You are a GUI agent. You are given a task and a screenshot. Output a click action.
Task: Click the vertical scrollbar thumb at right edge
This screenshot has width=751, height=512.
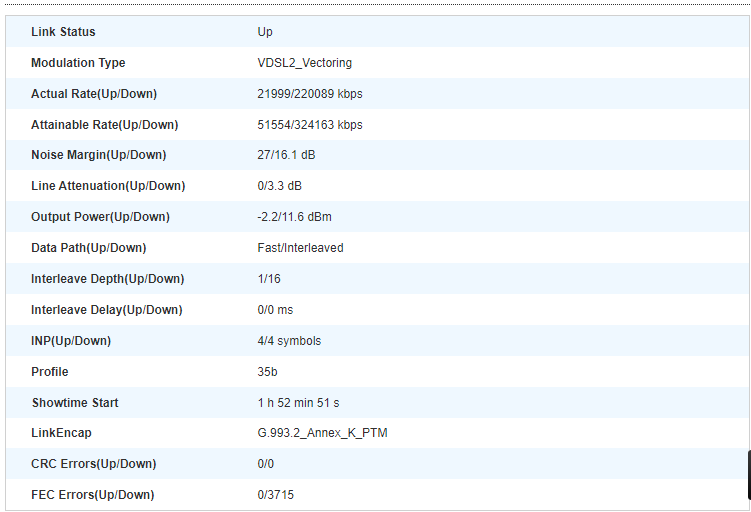749,475
